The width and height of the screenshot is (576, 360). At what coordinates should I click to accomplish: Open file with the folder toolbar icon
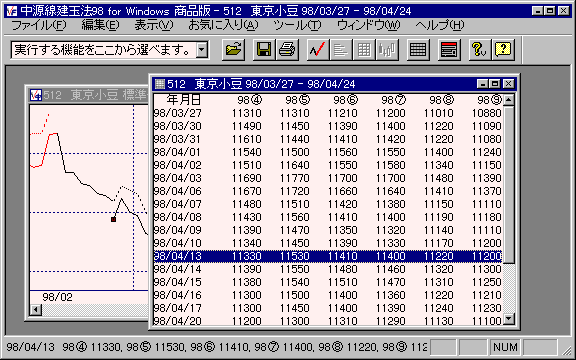[x=233, y=50]
